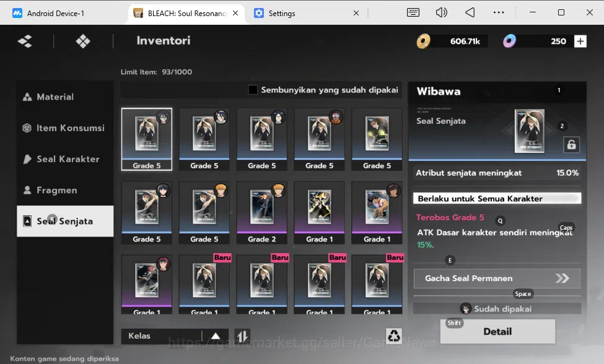This screenshot has width=604, height=364.
Task: Click the purple ring gem icon
Action: click(x=509, y=41)
